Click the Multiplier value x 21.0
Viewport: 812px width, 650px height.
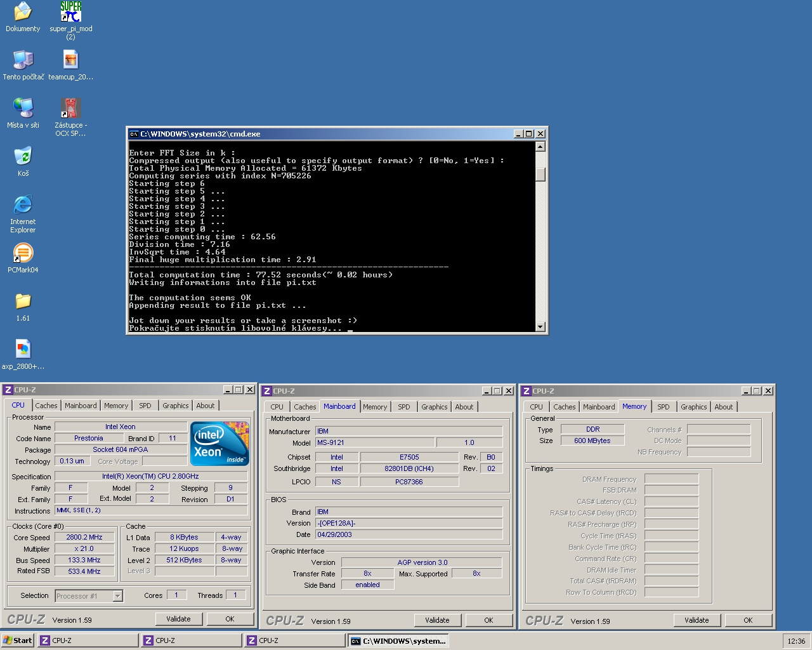[84, 548]
